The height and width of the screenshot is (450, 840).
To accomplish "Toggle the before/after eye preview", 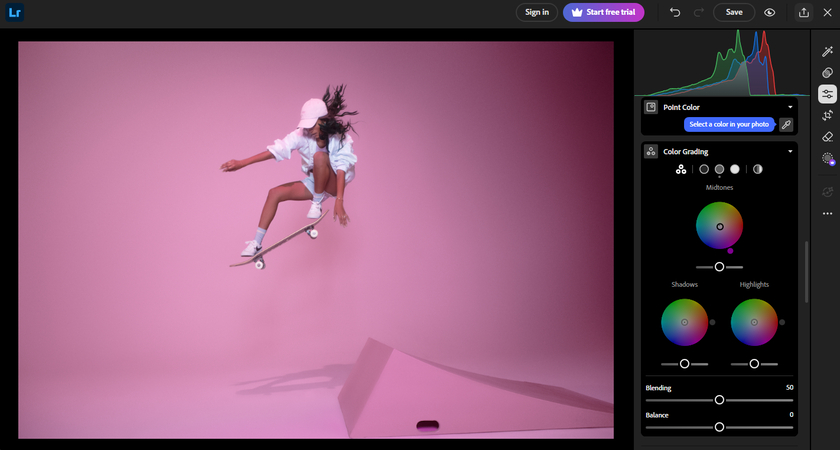I will 770,12.
